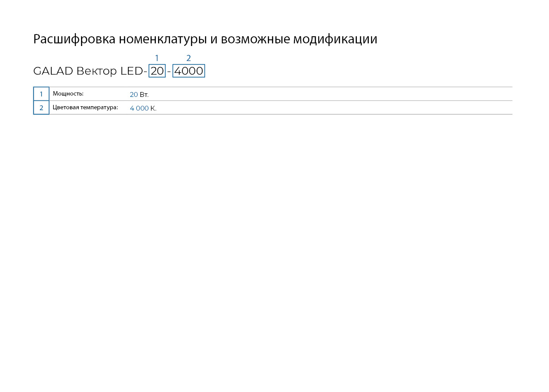Click the word "возможные" in the heading

[255, 39]
